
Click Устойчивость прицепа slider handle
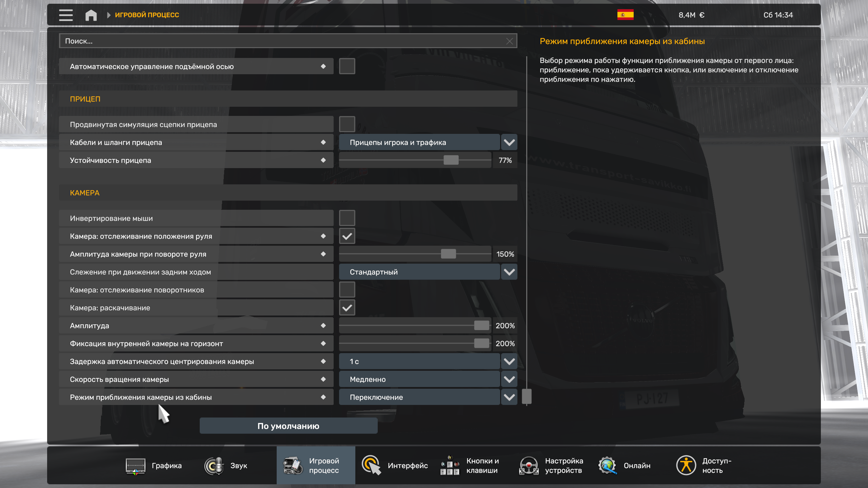coord(451,160)
